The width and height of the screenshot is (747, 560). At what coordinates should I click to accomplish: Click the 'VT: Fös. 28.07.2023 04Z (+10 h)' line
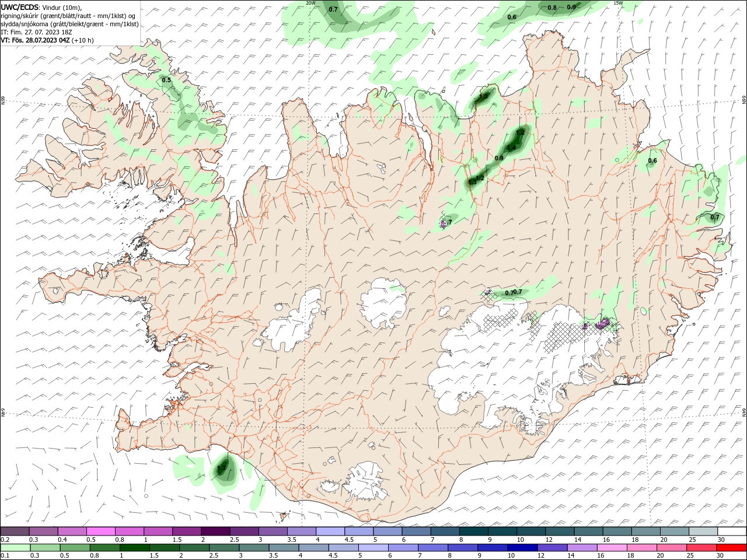47,40
